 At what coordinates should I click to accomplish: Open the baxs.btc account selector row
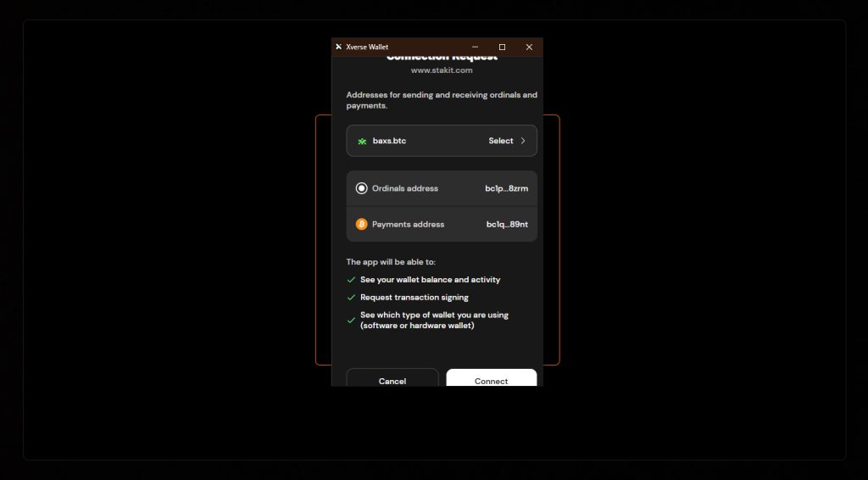(442, 141)
